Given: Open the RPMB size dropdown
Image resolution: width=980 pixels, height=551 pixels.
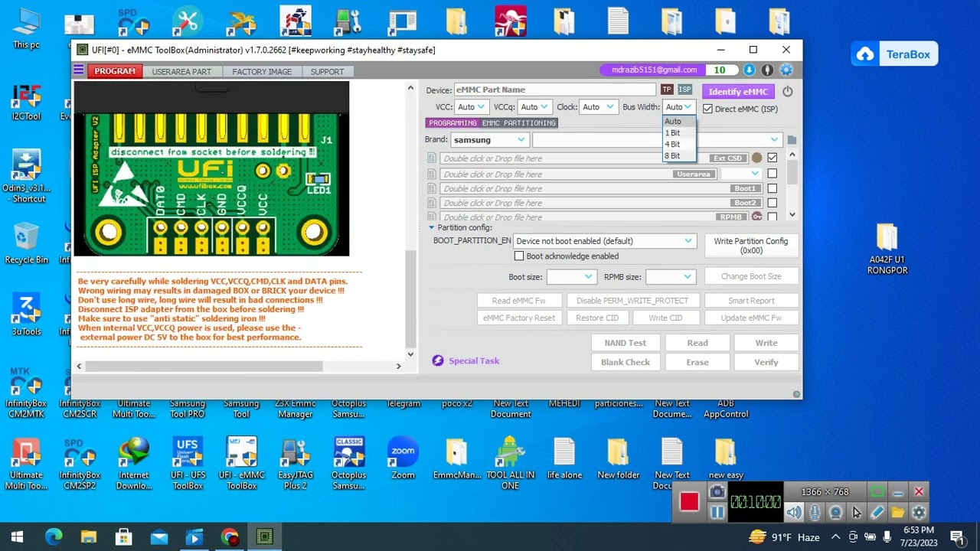Looking at the screenshot, I should [670, 276].
